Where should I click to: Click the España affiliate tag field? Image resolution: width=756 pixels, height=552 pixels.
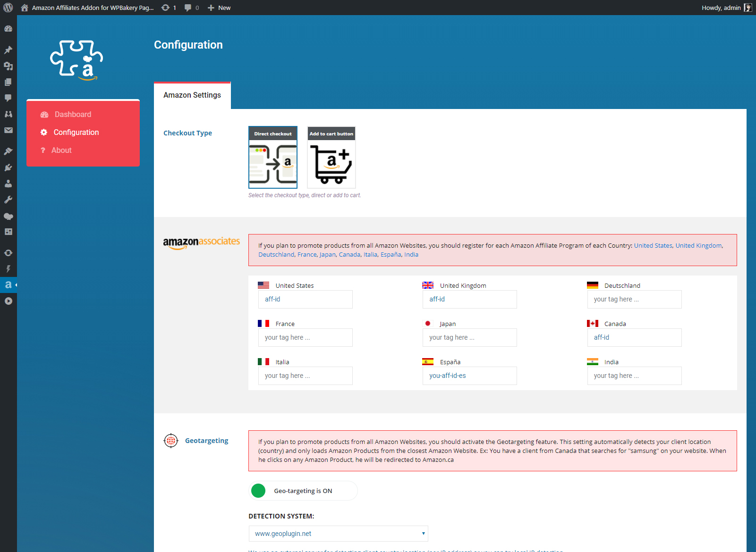(470, 376)
